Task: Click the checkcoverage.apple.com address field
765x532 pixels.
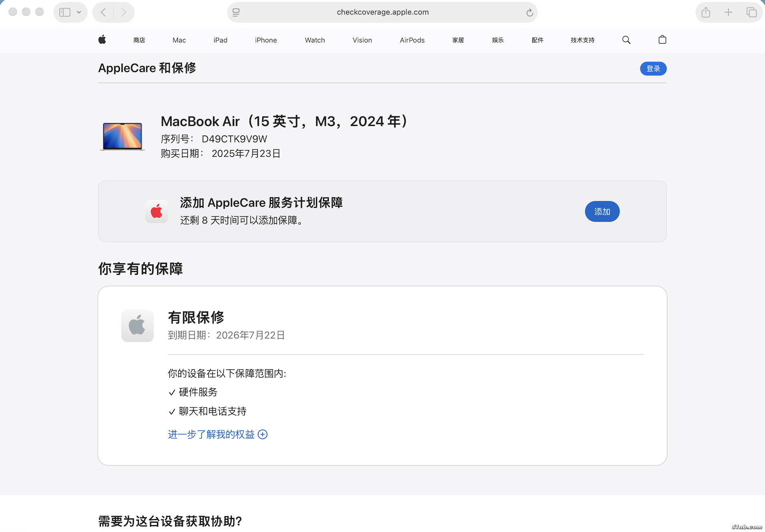Action: tap(382, 12)
